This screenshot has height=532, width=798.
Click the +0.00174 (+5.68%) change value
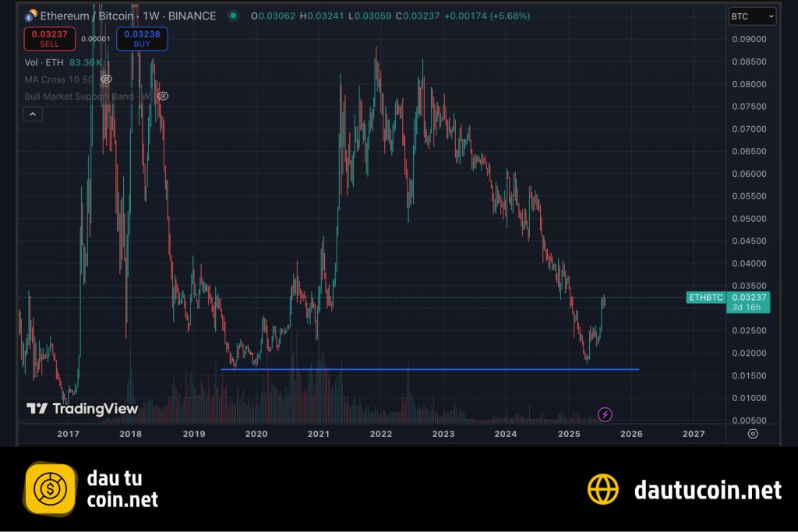[x=487, y=16]
